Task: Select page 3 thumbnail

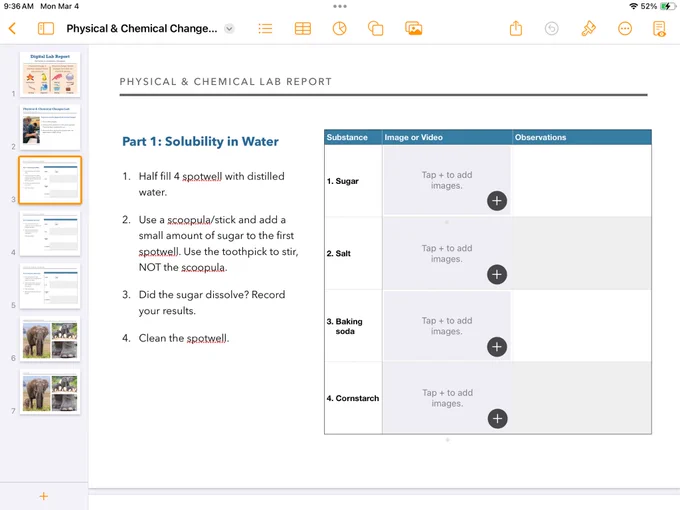Action: pyautogui.click(x=50, y=180)
